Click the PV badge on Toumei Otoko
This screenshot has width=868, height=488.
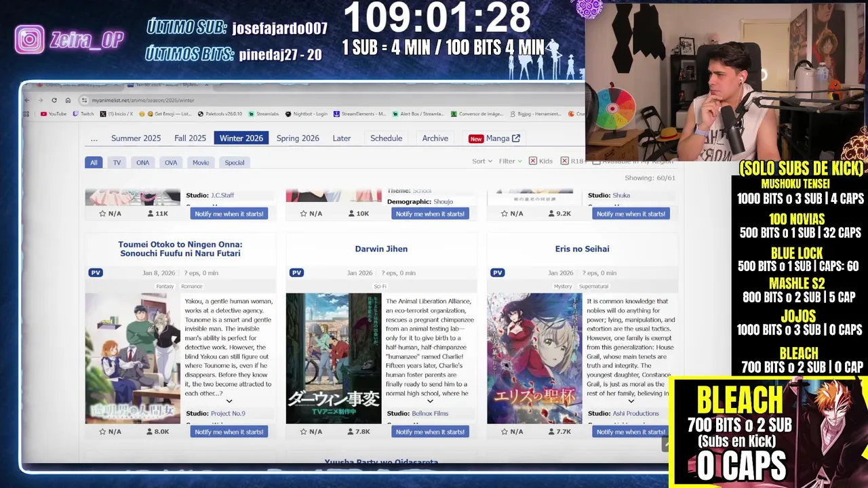point(96,272)
